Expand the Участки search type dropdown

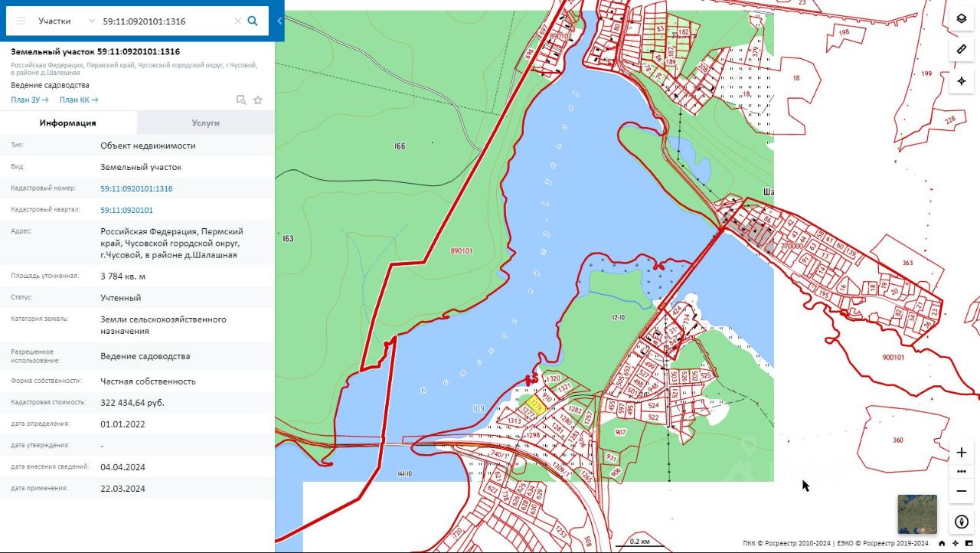67,21
